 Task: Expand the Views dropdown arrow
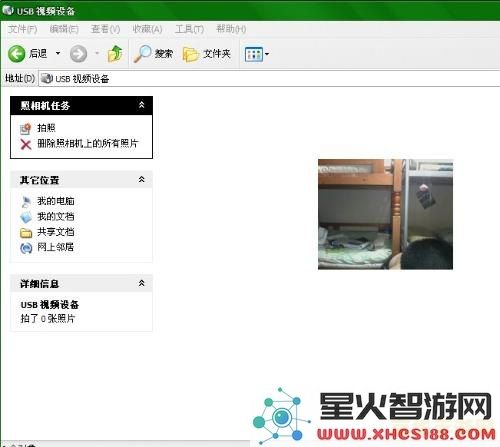click(x=267, y=54)
